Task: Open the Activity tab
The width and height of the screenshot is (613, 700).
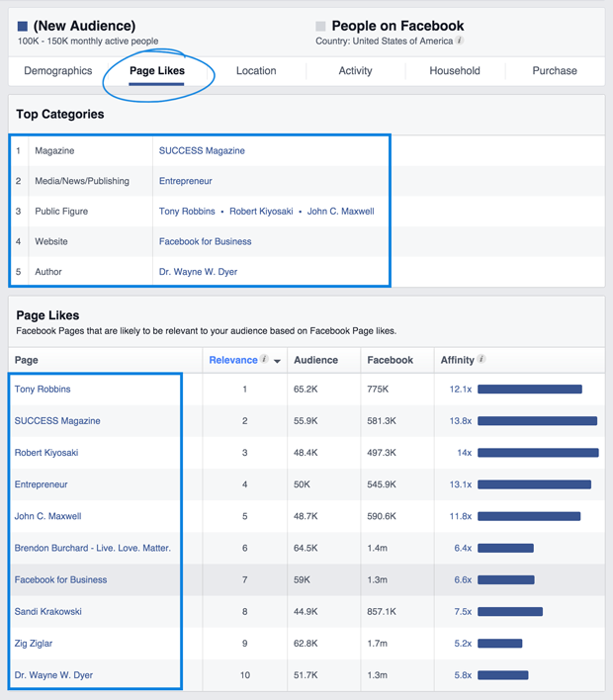Action: click(x=355, y=70)
